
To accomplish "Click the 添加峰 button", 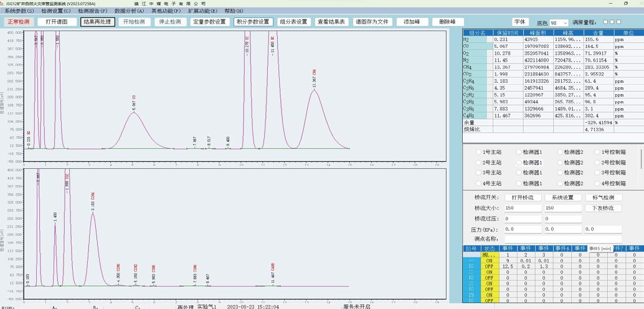I will coord(412,22).
